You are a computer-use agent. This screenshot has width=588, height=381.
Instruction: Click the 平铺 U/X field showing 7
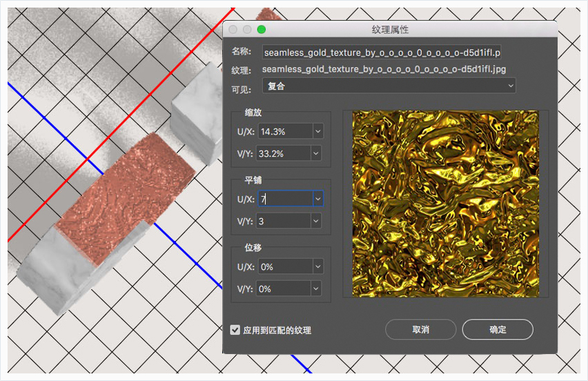click(x=286, y=199)
